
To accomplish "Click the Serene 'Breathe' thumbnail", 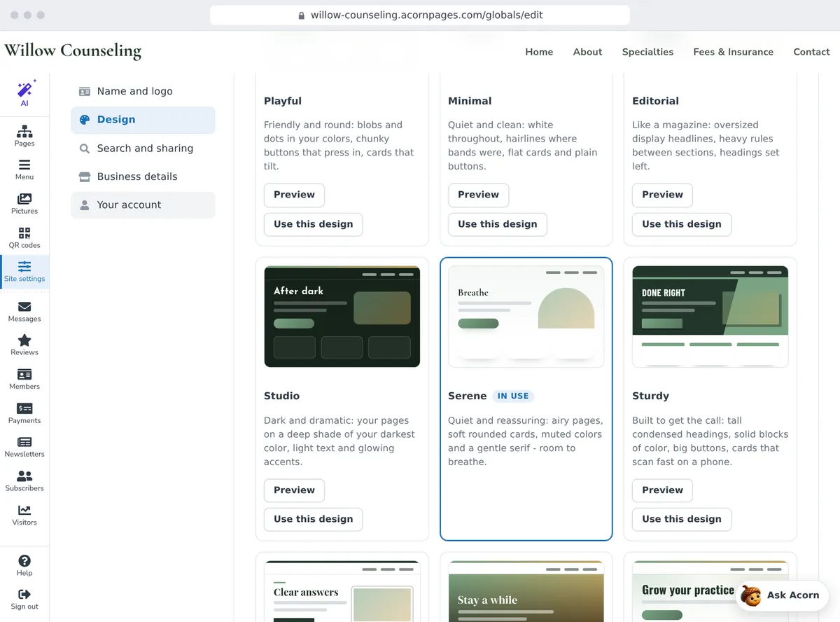I will click(x=526, y=317).
